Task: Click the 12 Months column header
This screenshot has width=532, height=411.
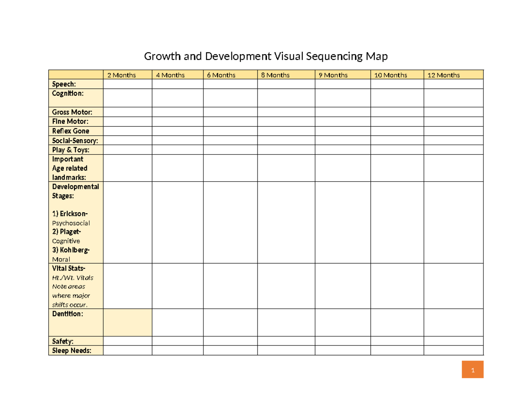Action: coord(444,75)
